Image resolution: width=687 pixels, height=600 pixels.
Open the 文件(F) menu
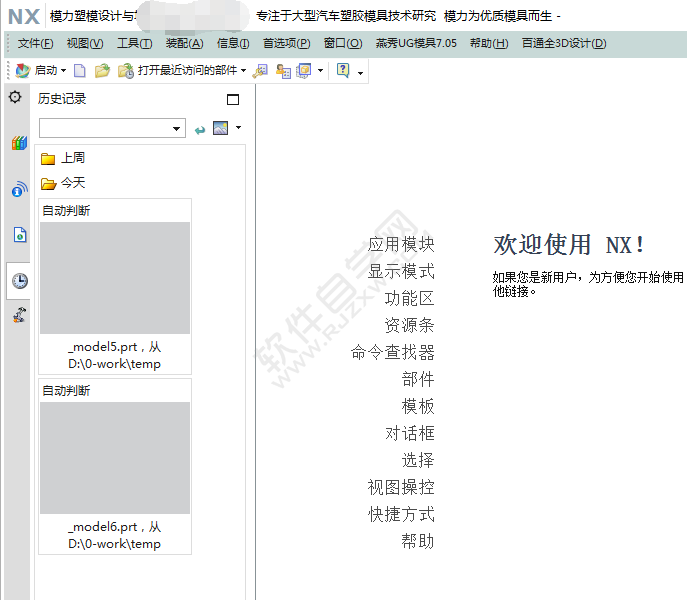click(35, 43)
